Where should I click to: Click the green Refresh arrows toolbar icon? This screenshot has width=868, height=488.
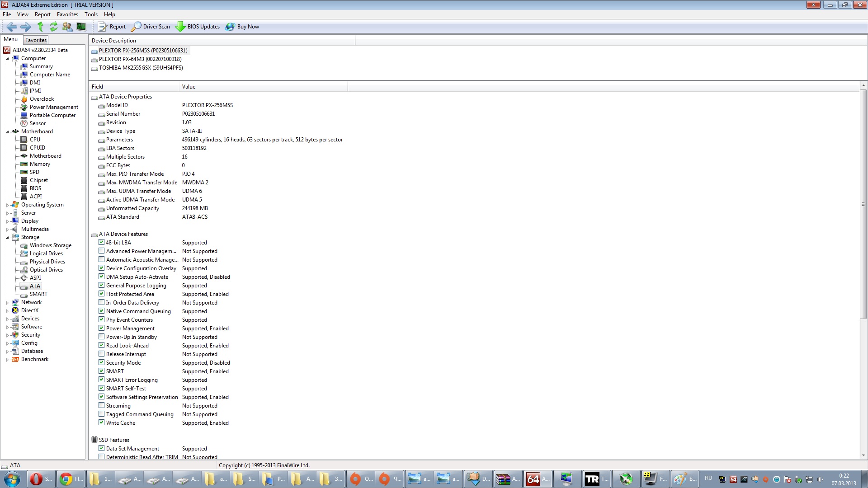point(53,27)
